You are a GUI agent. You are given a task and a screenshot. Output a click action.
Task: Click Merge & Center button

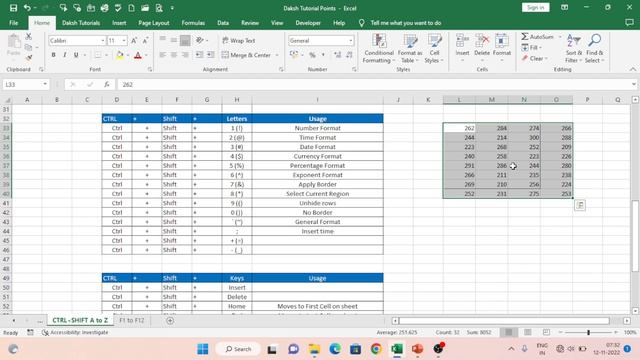coord(246,55)
